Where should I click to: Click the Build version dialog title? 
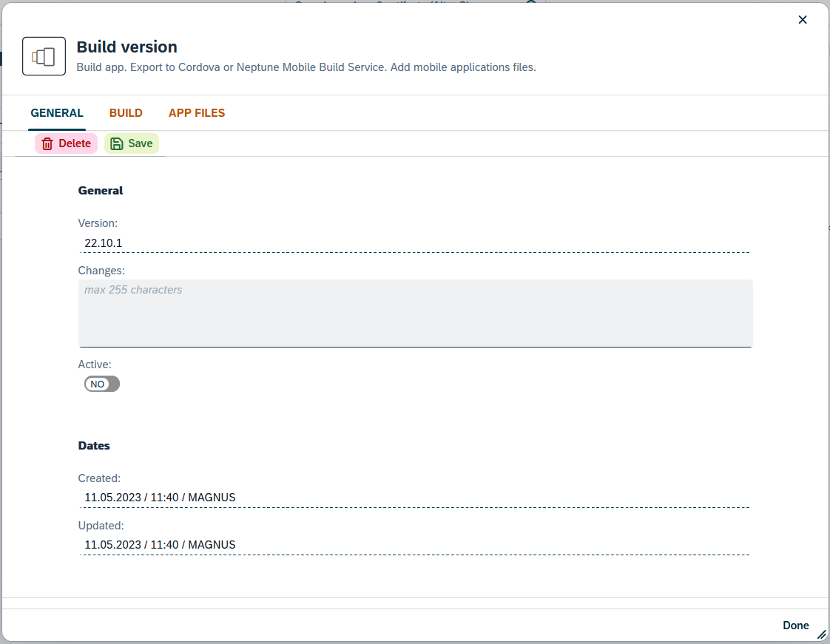tap(126, 47)
